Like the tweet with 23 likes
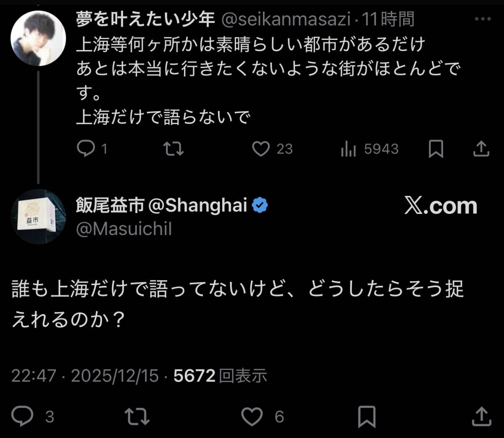 tap(261, 148)
